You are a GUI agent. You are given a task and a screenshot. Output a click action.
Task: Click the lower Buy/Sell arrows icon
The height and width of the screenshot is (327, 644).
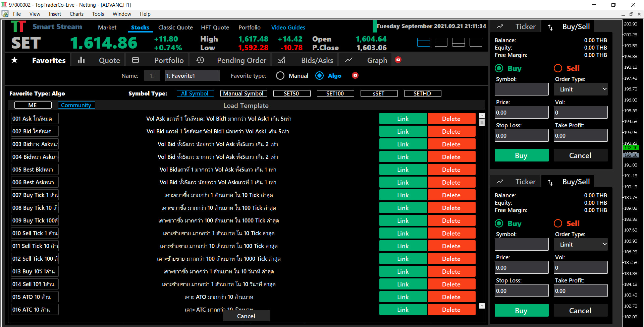click(550, 182)
